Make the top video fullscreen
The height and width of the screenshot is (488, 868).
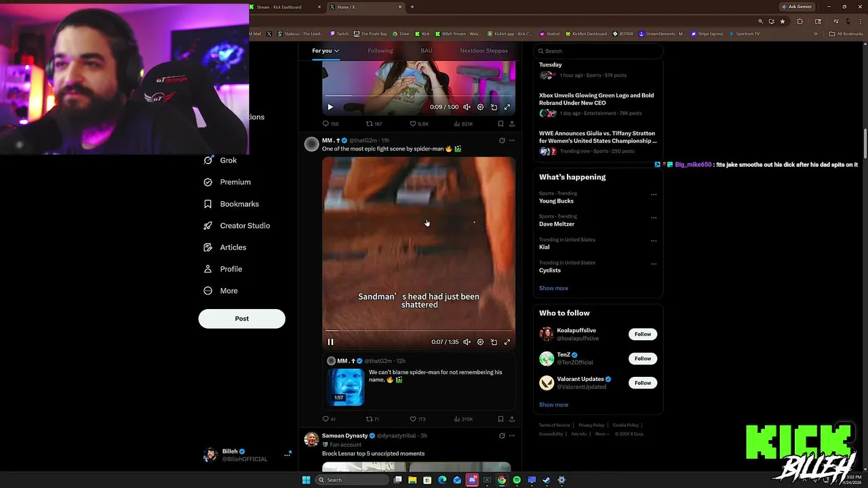click(507, 107)
